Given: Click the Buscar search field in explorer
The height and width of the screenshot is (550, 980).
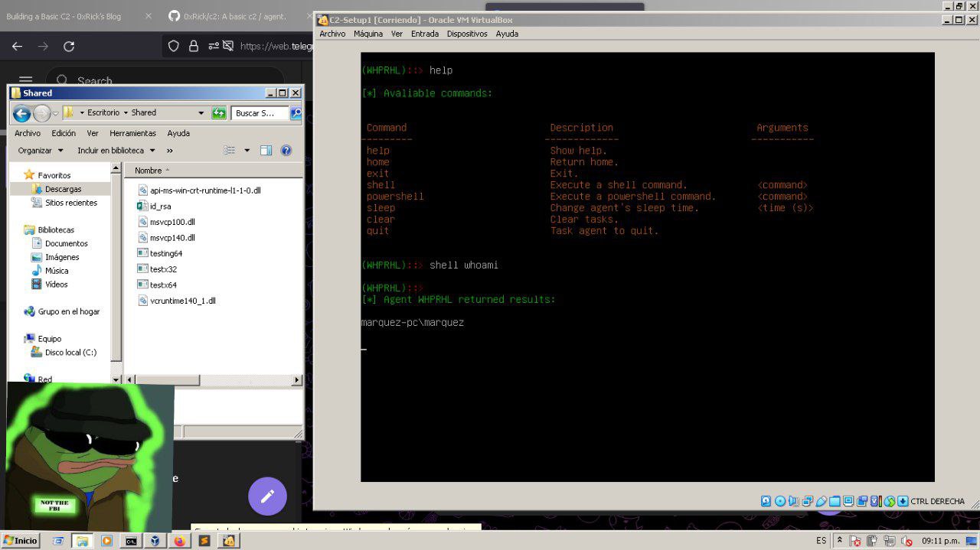Looking at the screenshot, I should (x=260, y=113).
